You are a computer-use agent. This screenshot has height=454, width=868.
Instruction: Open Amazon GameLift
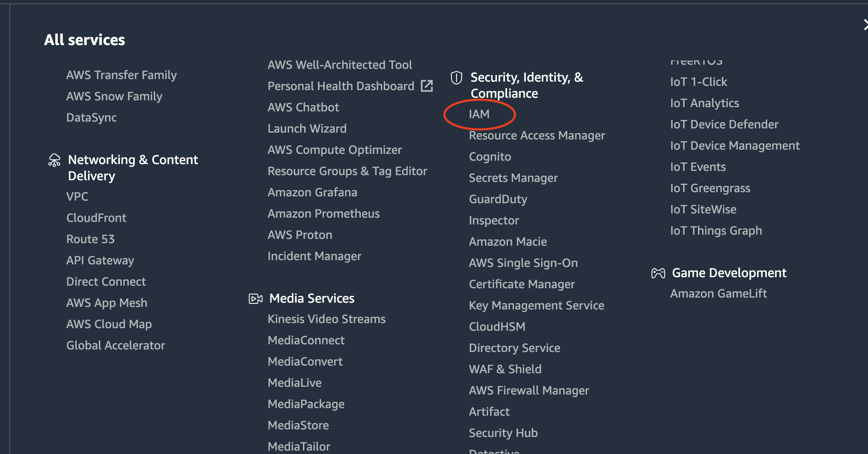(718, 294)
